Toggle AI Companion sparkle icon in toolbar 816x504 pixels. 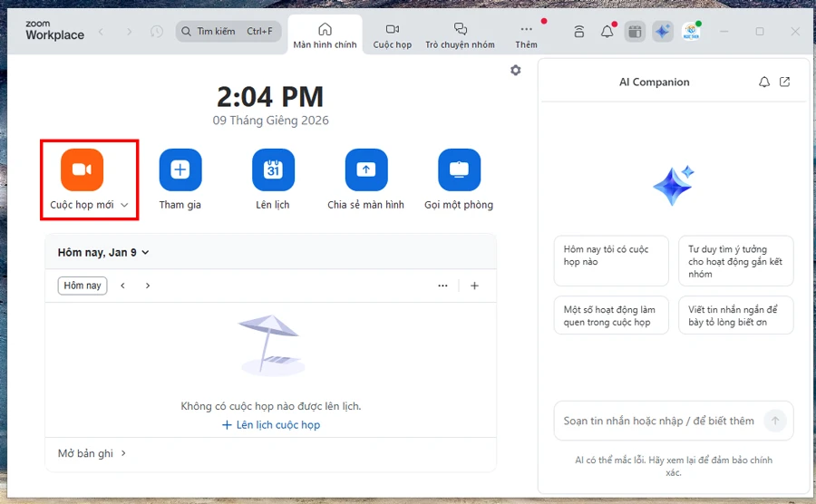pos(663,32)
